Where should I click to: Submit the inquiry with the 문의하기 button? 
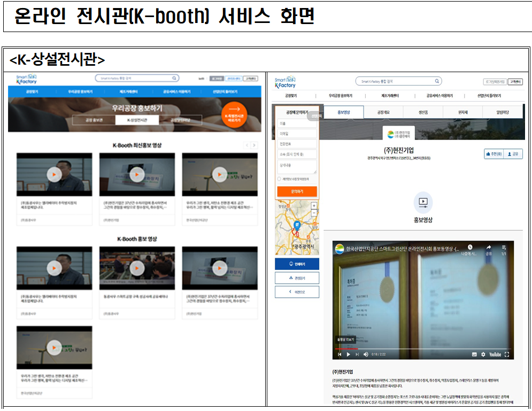click(298, 190)
